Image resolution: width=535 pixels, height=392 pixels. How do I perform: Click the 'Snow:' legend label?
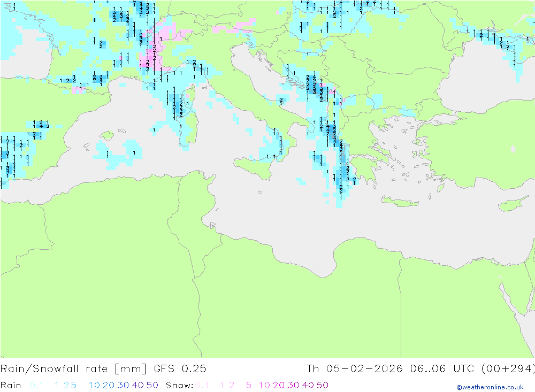179,385
